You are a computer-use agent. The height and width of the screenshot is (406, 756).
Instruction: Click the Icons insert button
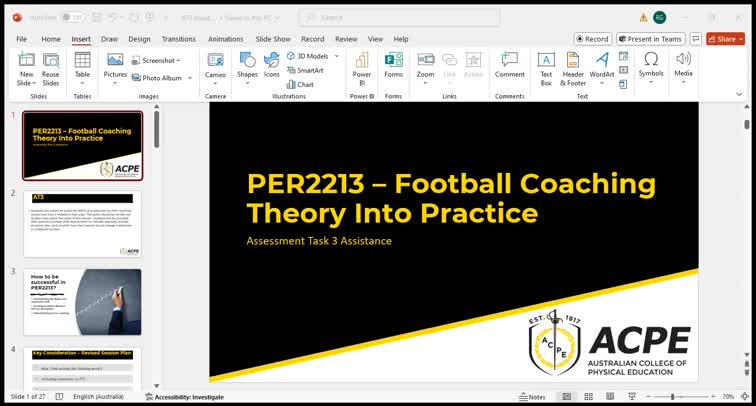(x=272, y=66)
